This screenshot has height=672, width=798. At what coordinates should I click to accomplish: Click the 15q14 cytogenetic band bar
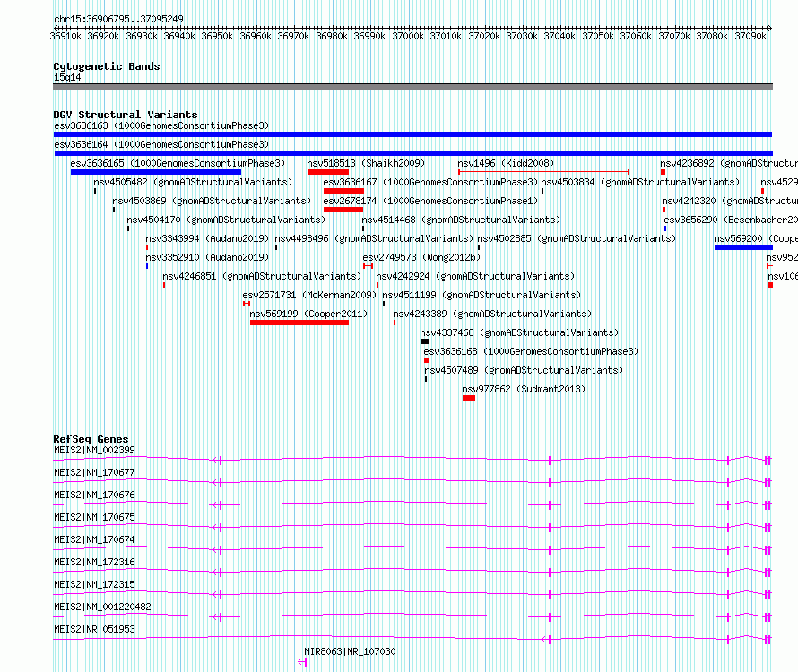pyautogui.click(x=412, y=87)
